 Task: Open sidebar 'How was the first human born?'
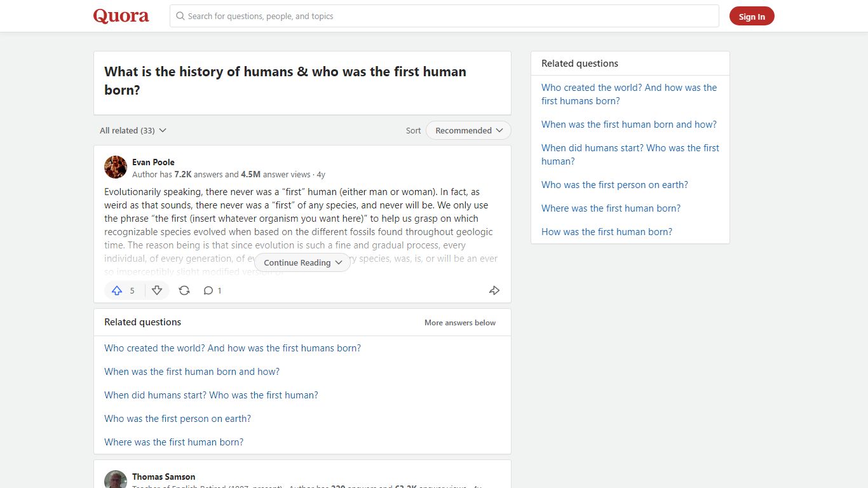click(607, 232)
